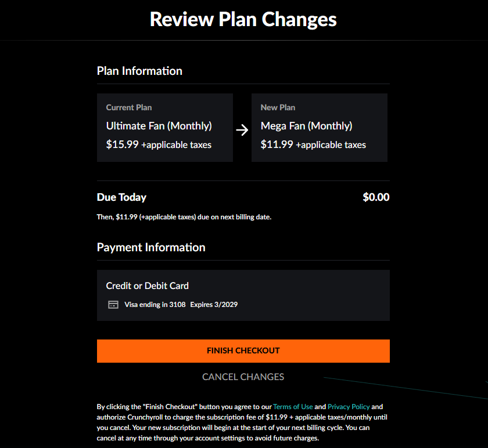The image size is (488, 448).
Task: Click the Review Plan Changes page title
Action: (x=243, y=19)
